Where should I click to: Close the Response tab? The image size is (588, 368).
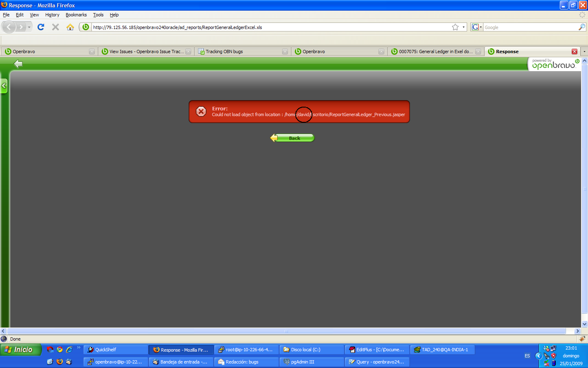pyautogui.click(x=575, y=52)
